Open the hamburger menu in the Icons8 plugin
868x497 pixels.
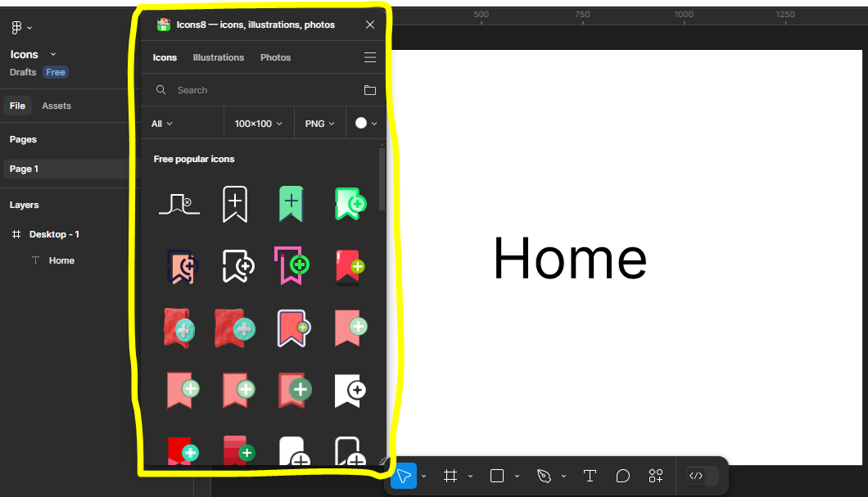(369, 57)
